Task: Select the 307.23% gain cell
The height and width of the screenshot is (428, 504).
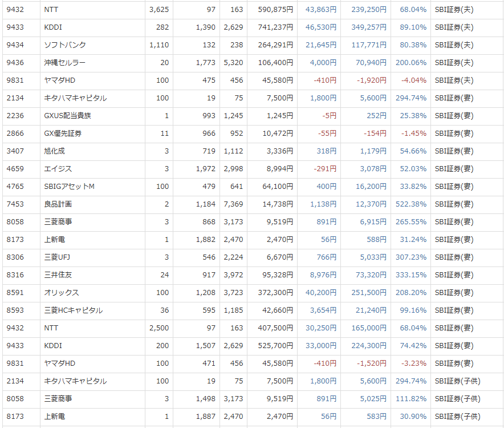Action: coord(411,257)
